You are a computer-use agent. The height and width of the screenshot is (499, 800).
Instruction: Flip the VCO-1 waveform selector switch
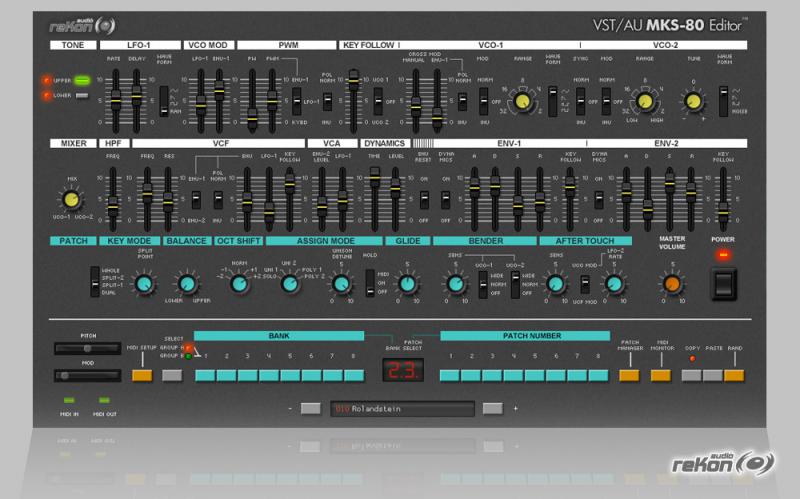pos(553,101)
